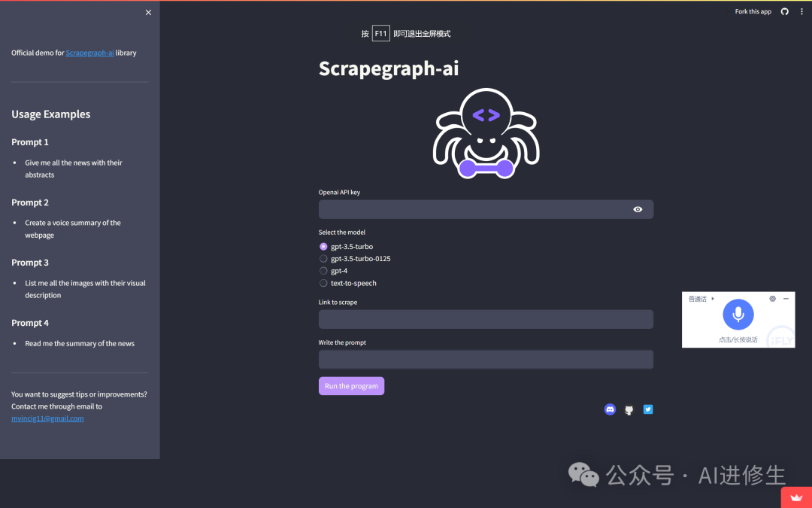Click the Usage Examples heading
The height and width of the screenshot is (508, 812).
click(51, 114)
